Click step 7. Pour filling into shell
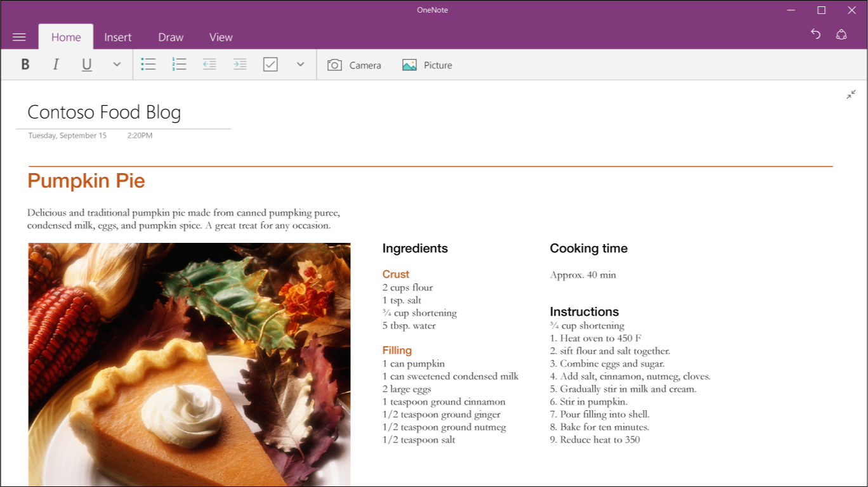The width and height of the screenshot is (868, 487). [600, 415]
